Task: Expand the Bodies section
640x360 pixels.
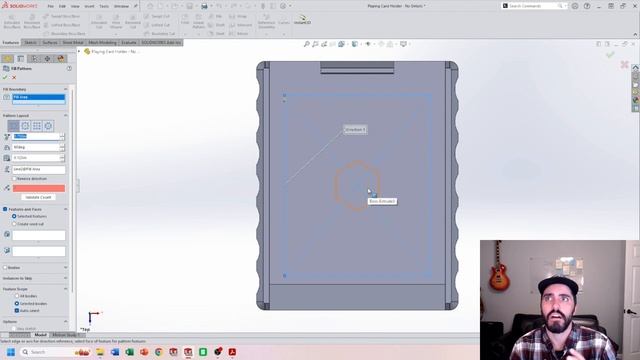Action: [x=65, y=268]
